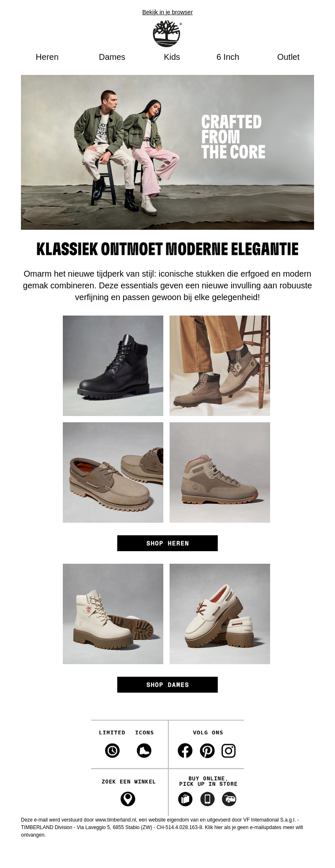Image resolution: width=335 pixels, height=868 pixels.
Task: Open the Limited clock icon
Action: (x=112, y=750)
